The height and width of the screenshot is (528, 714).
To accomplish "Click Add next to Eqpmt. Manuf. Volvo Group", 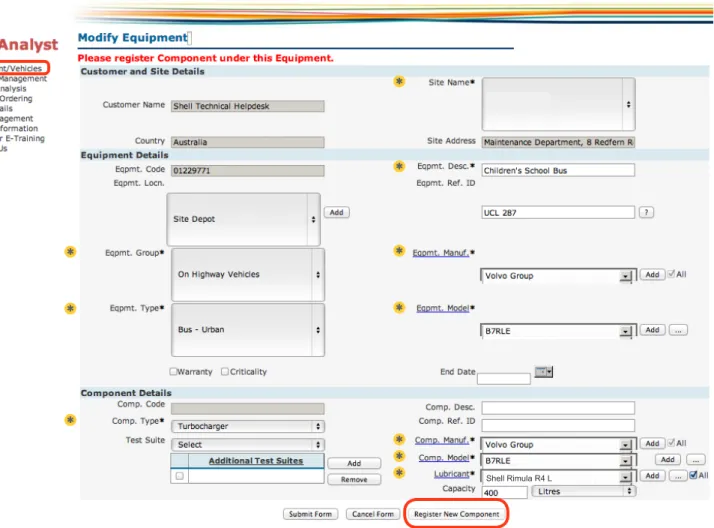I will click(x=652, y=274).
